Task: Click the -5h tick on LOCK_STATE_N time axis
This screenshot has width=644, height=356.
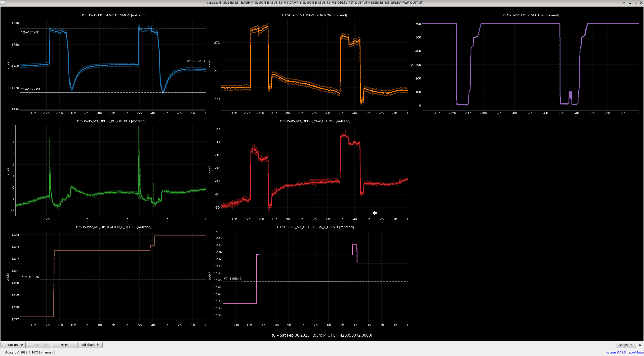Action: click(x=561, y=113)
